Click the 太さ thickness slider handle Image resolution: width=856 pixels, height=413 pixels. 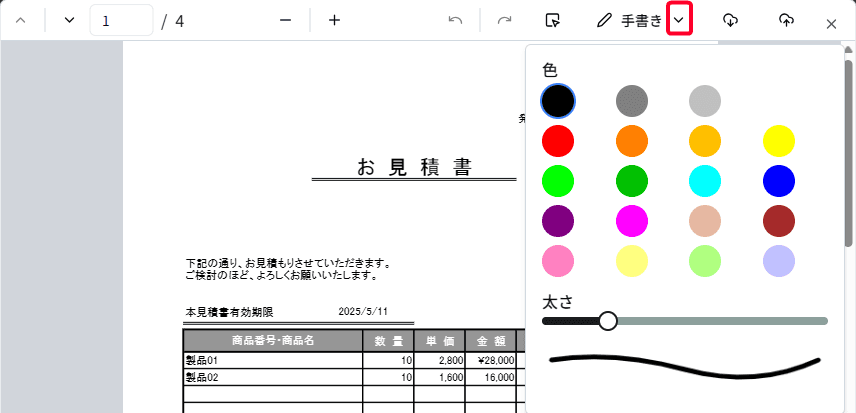tap(608, 321)
